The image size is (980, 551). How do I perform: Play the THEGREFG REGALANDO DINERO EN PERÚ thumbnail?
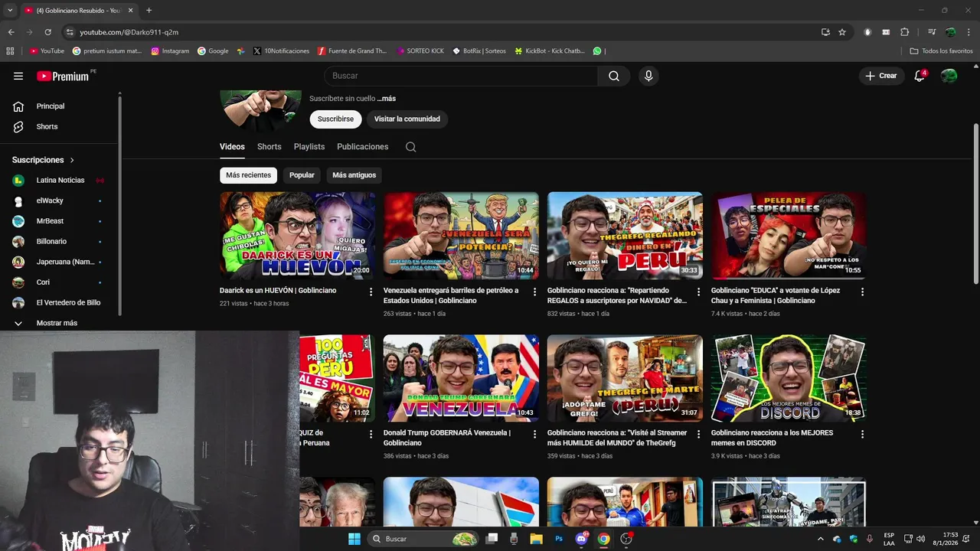point(625,236)
